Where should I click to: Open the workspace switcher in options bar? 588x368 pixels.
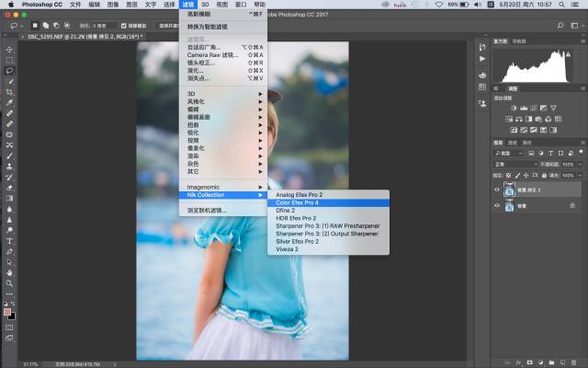click(576, 26)
